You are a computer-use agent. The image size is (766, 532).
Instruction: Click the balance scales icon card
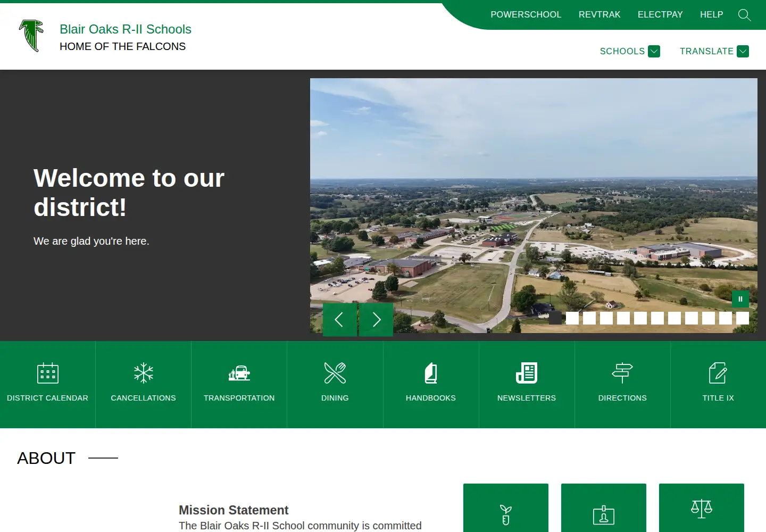point(702,508)
